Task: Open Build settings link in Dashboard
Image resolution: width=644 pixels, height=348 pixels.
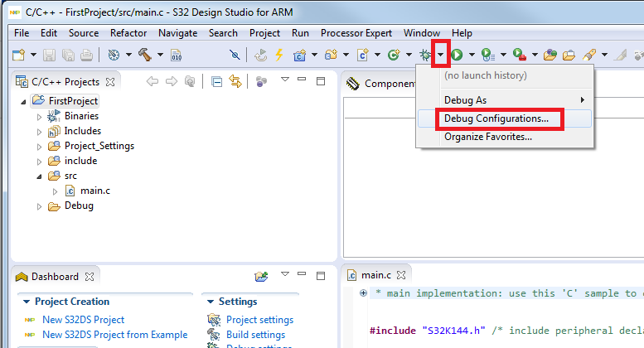Action: [x=255, y=335]
